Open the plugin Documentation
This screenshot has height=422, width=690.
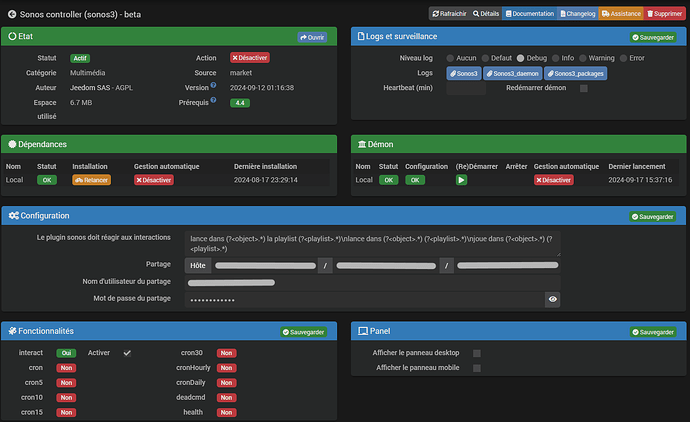tap(529, 14)
